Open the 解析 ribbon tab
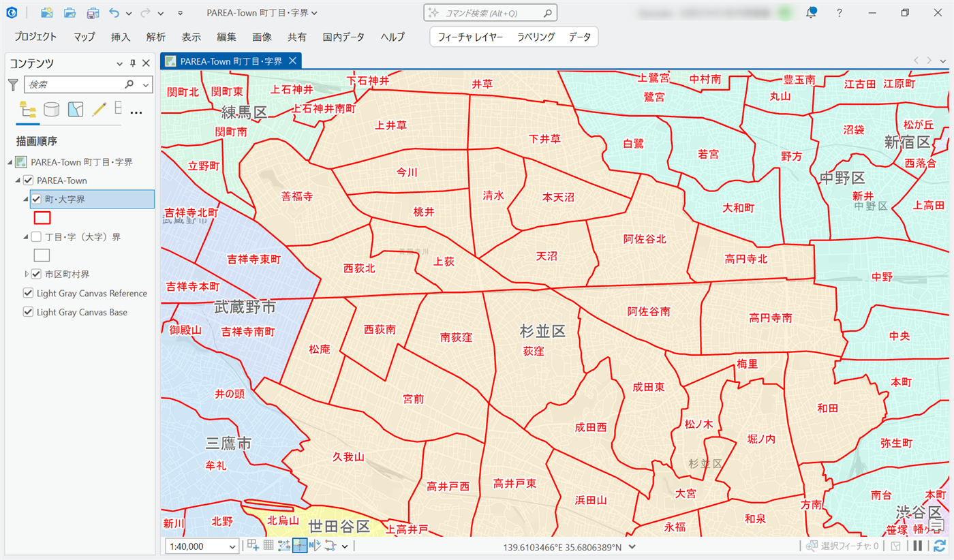This screenshot has width=954, height=560. pos(155,37)
